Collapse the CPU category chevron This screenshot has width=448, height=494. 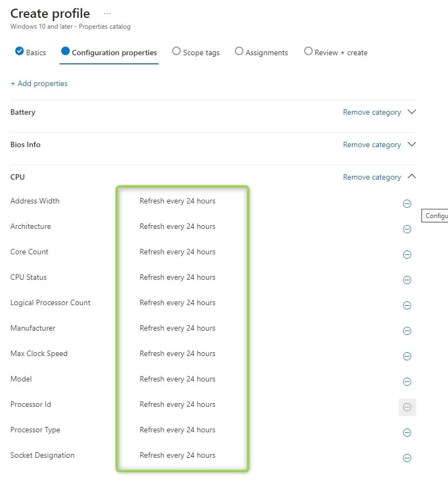[412, 176]
